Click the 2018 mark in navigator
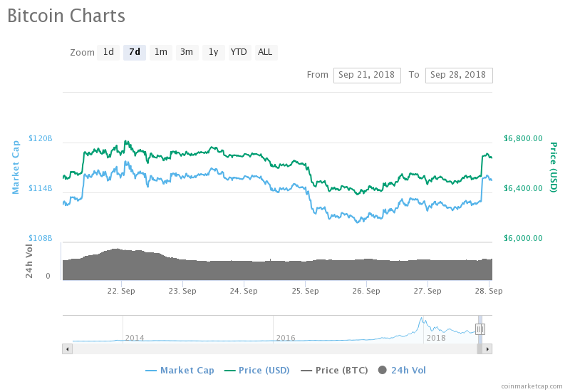570x392 pixels. (436, 338)
